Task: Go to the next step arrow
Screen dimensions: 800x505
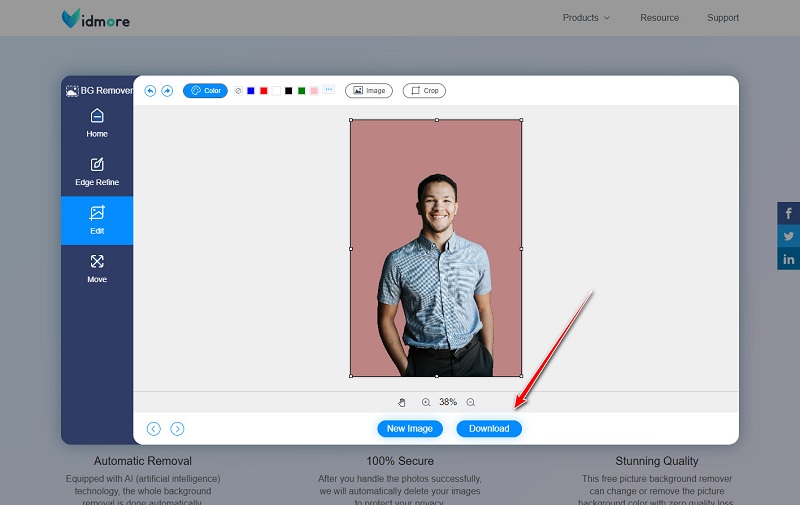Action: (x=177, y=429)
